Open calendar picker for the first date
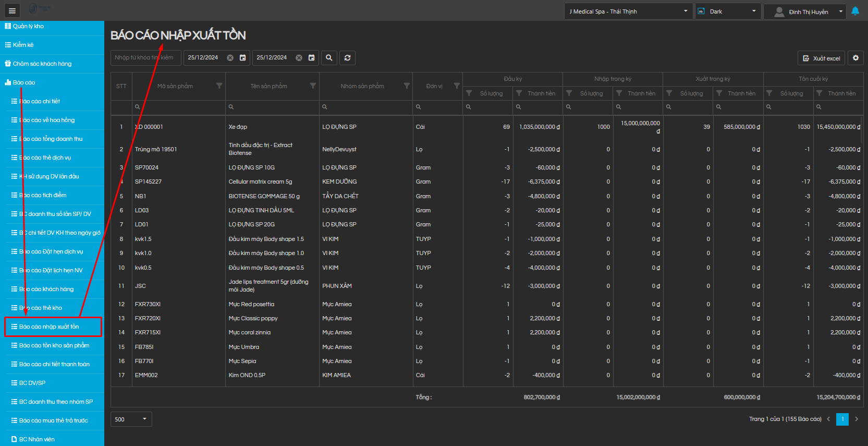Screen dimensions: 868x446 (x=242, y=58)
